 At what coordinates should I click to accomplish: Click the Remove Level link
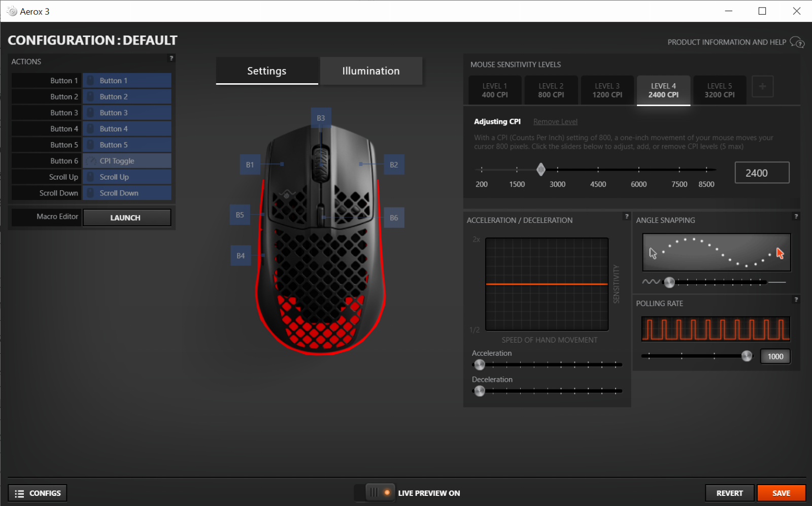[555, 122]
